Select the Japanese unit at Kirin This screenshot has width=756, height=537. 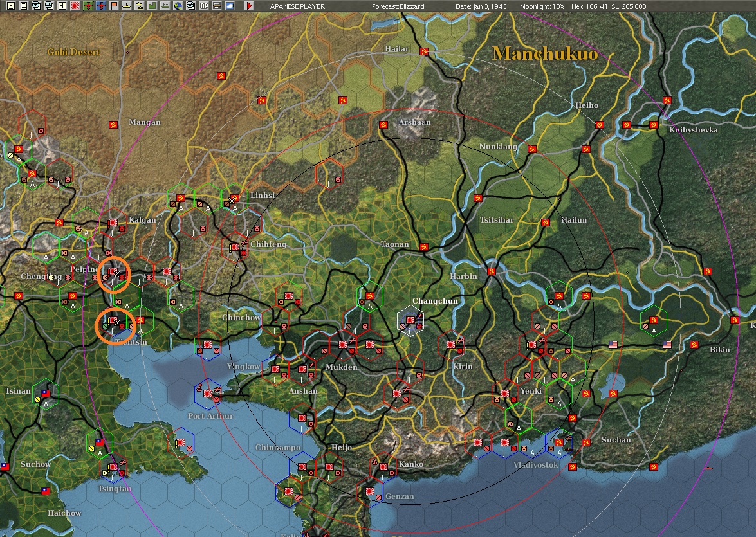451,345
